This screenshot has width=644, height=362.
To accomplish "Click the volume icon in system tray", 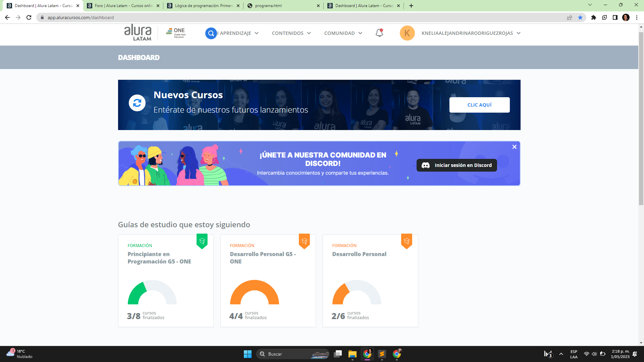I will [x=594, y=354].
